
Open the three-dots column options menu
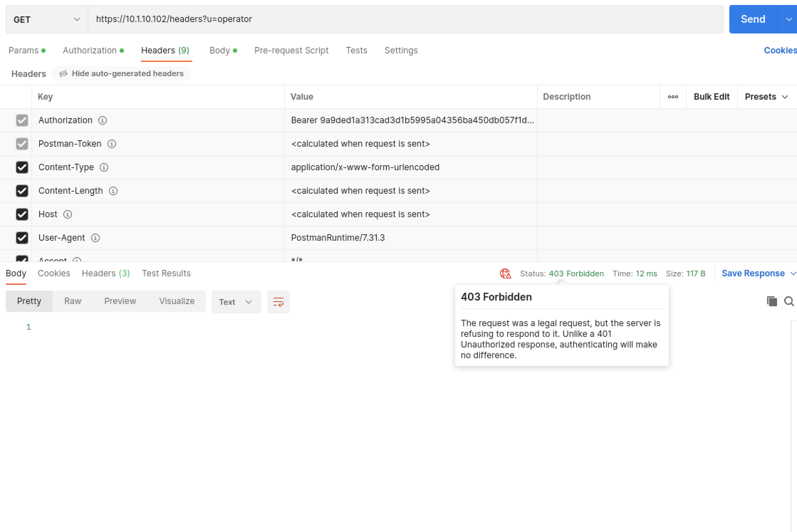[673, 97]
